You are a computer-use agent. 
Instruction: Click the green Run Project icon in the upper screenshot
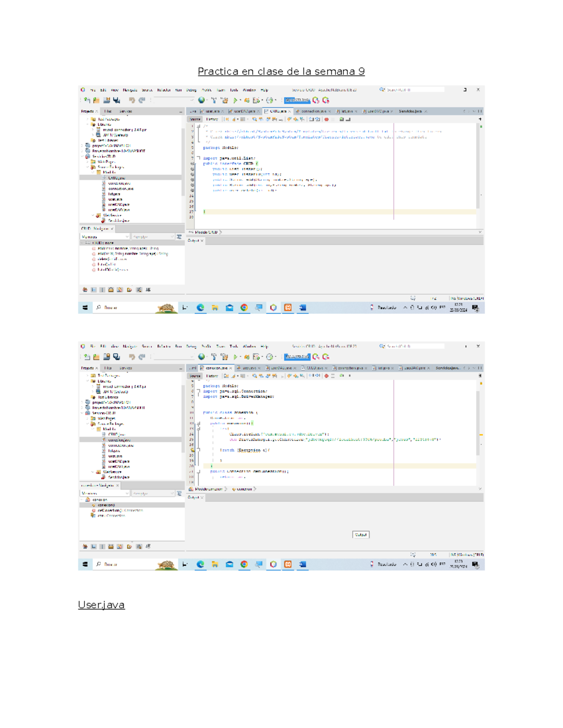coord(236,100)
